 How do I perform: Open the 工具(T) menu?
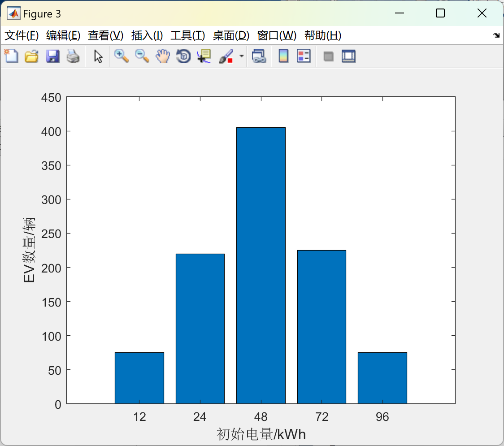(188, 35)
